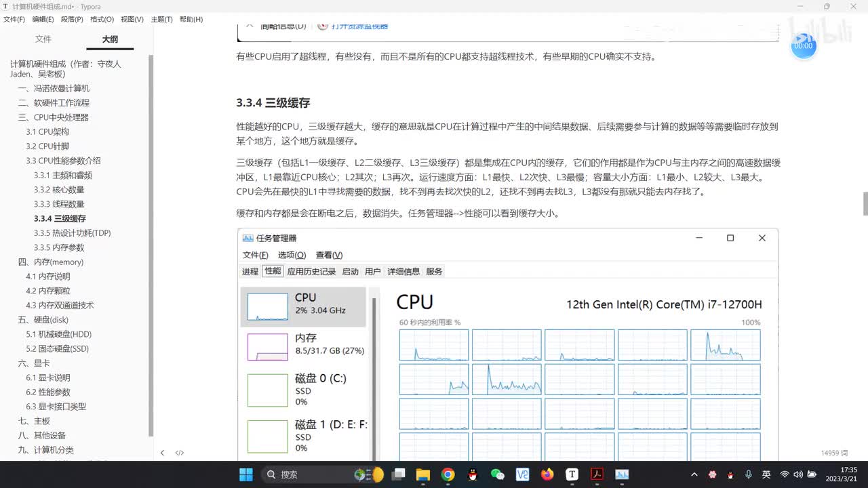The image size is (868, 488).
Task: Switch input method via 英 indicator
Action: pos(766,474)
